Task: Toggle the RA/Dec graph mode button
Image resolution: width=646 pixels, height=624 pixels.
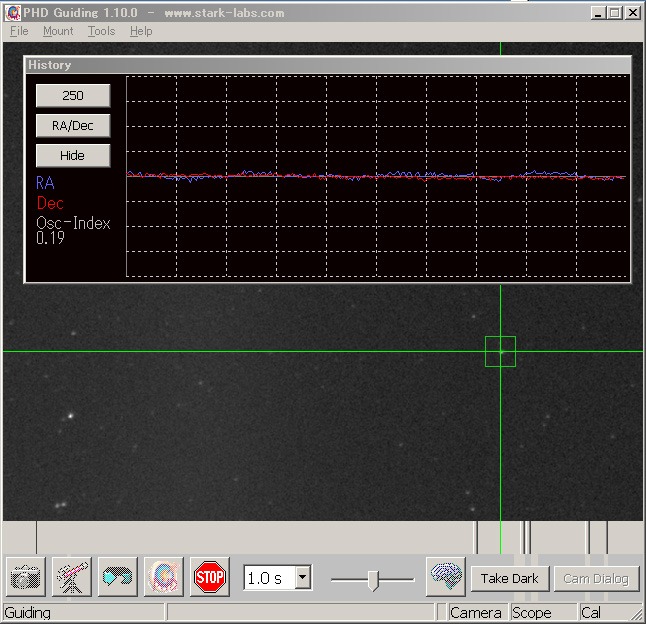Action: [x=73, y=126]
